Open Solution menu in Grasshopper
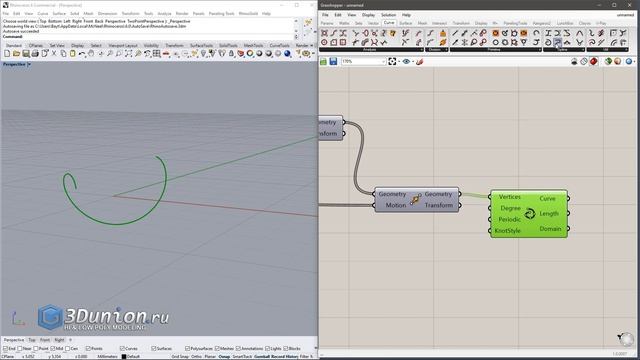 coord(389,15)
